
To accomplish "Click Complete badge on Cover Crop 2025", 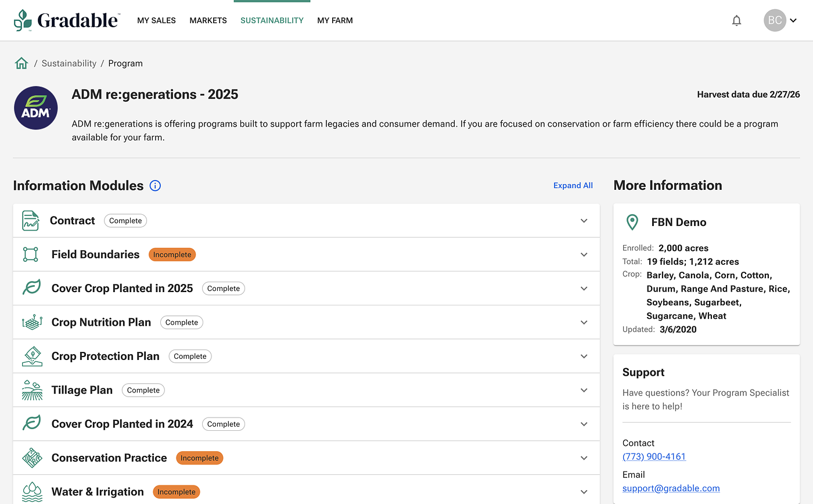I will (224, 289).
